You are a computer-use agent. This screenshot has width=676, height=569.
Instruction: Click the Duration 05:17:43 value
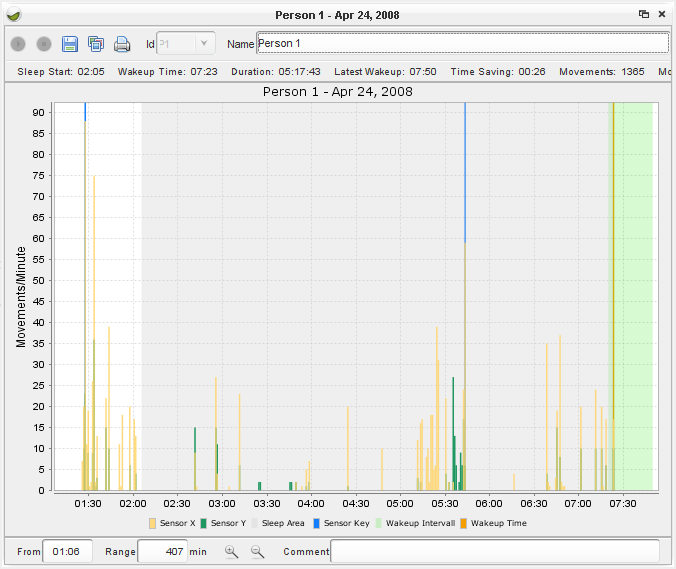click(x=299, y=72)
